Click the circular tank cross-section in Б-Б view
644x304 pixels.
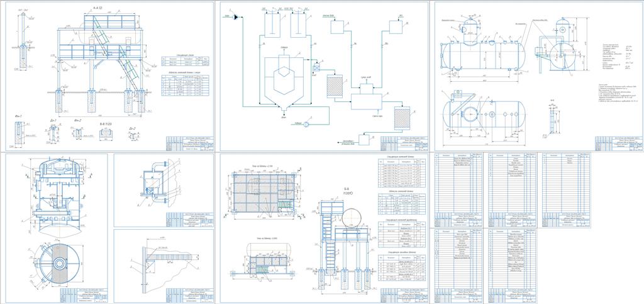click(x=350, y=218)
